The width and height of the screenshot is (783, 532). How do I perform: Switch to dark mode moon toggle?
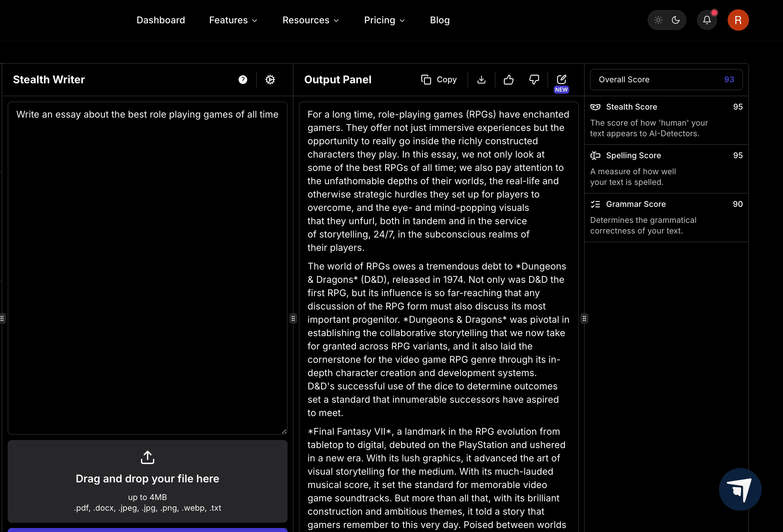[x=675, y=20]
